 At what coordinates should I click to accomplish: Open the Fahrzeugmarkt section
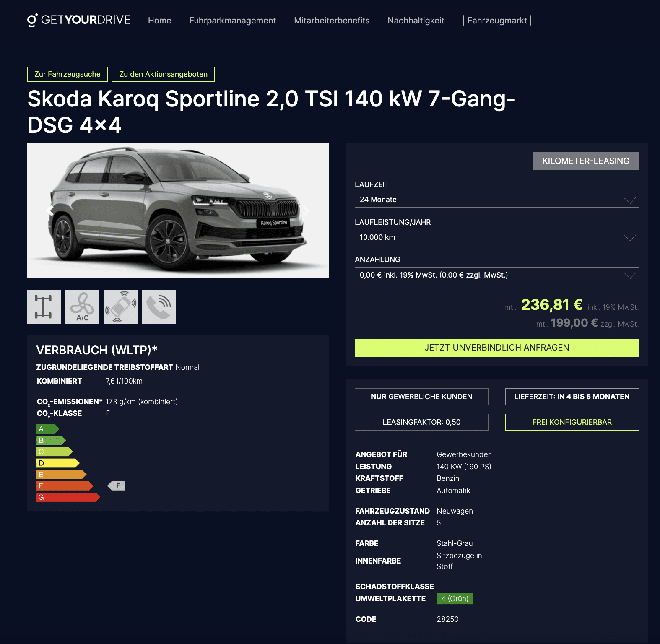(x=497, y=21)
